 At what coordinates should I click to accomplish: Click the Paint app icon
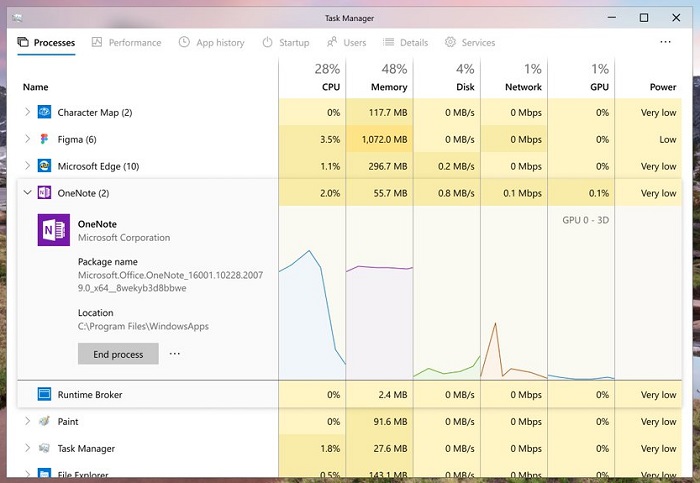pos(44,421)
